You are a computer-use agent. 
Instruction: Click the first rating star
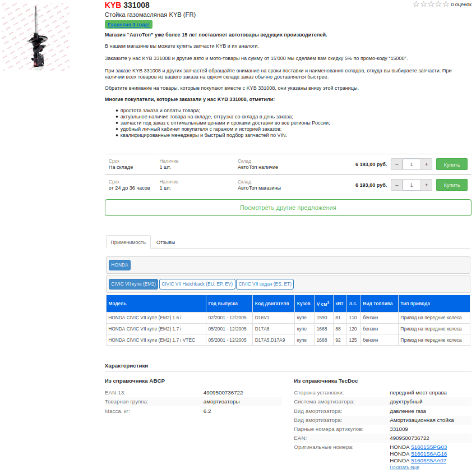pyautogui.click(x=416, y=4)
